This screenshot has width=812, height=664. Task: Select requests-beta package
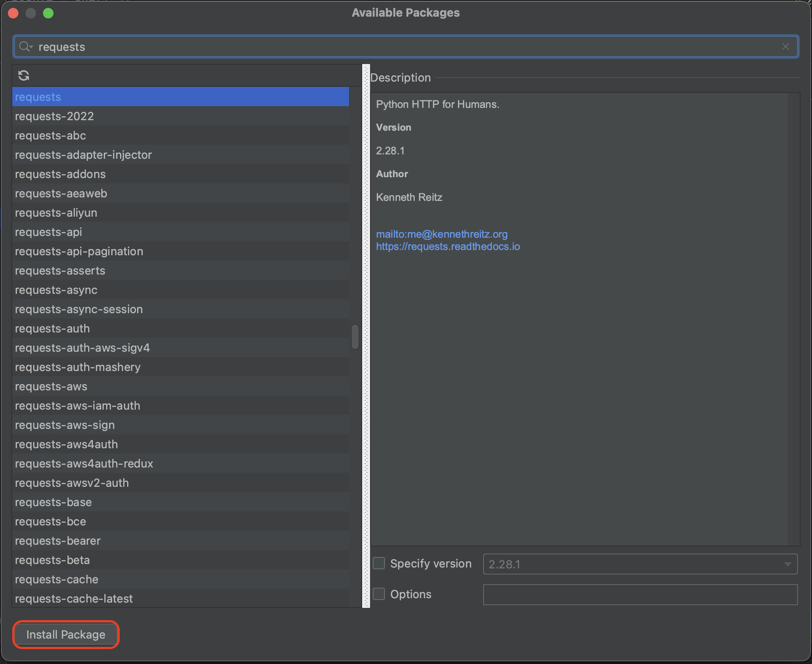click(x=181, y=560)
